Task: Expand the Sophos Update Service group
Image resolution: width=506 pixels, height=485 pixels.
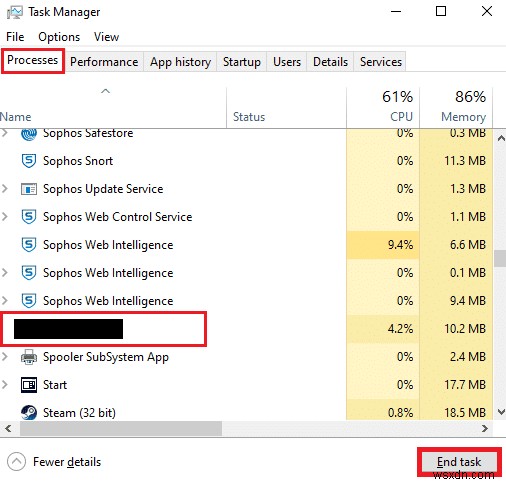Action: [x=5, y=189]
